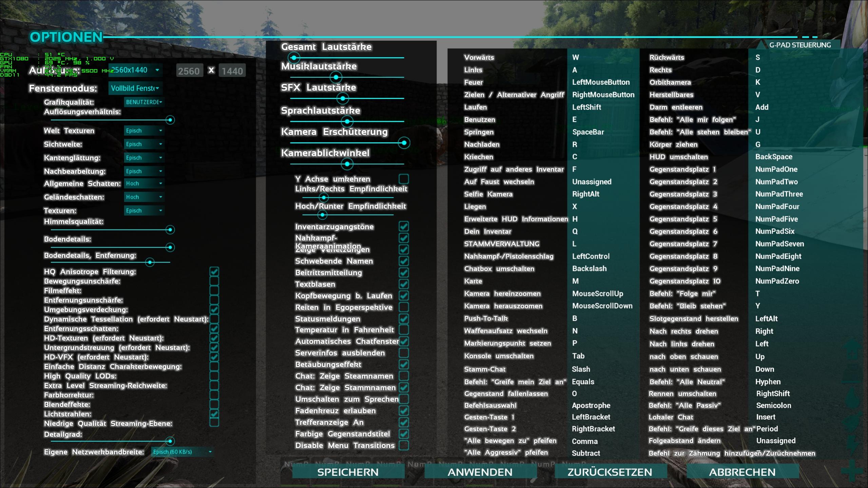Image resolution: width=868 pixels, height=488 pixels.
Task: Click the resolution width field 2560
Action: coord(190,71)
